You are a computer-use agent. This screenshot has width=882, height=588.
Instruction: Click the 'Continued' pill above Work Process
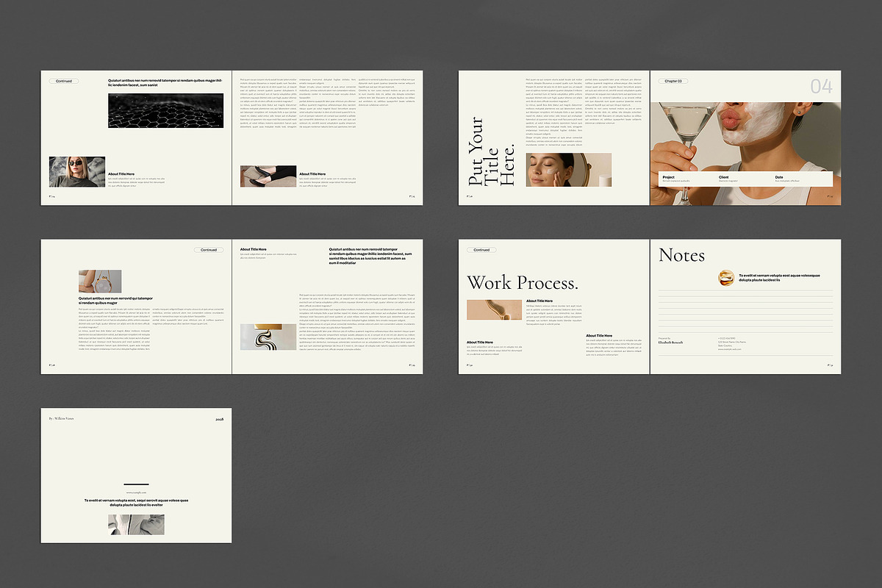pyautogui.click(x=481, y=250)
